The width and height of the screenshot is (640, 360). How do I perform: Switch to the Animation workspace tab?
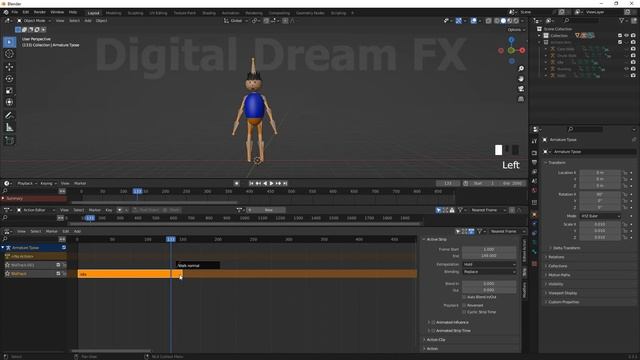(231, 13)
